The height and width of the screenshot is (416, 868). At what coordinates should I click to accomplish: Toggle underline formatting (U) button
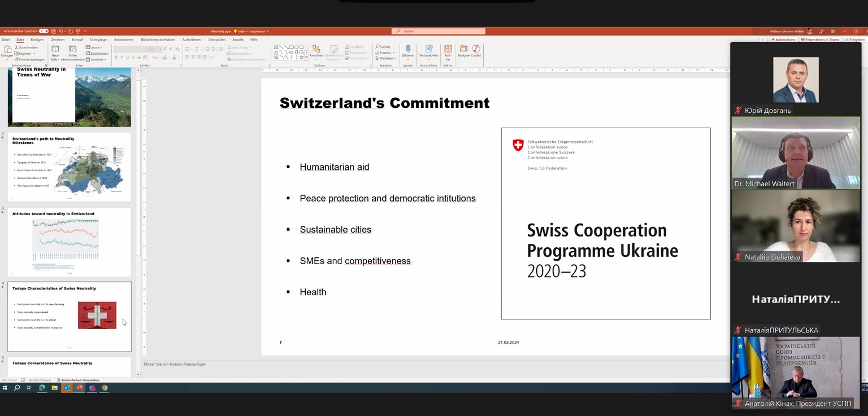click(127, 58)
